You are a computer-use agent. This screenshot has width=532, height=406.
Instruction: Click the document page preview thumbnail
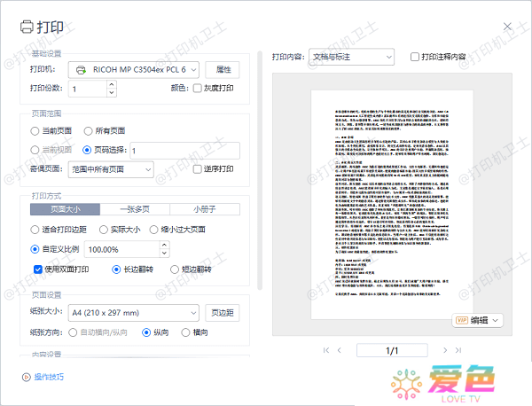(x=392, y=205)
